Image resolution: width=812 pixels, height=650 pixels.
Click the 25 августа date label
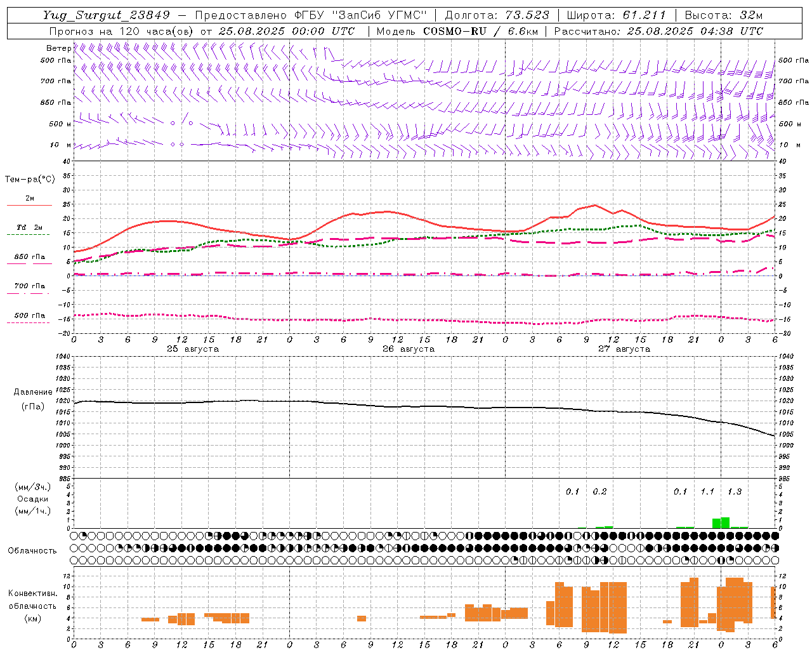(x=193, y=349)
